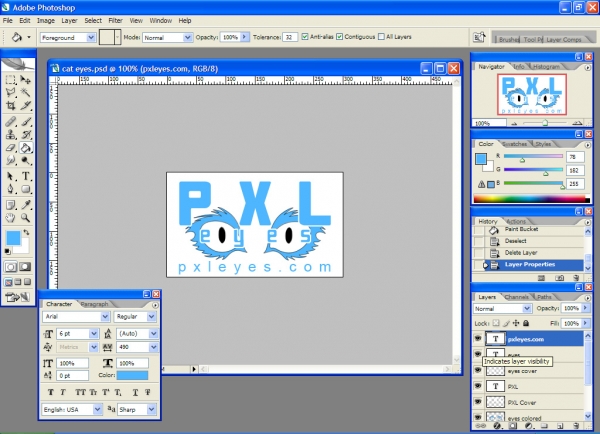The image size is (600, 434).
Task: Open the Foreground fill source dropdown
Action: pos(91,38)
